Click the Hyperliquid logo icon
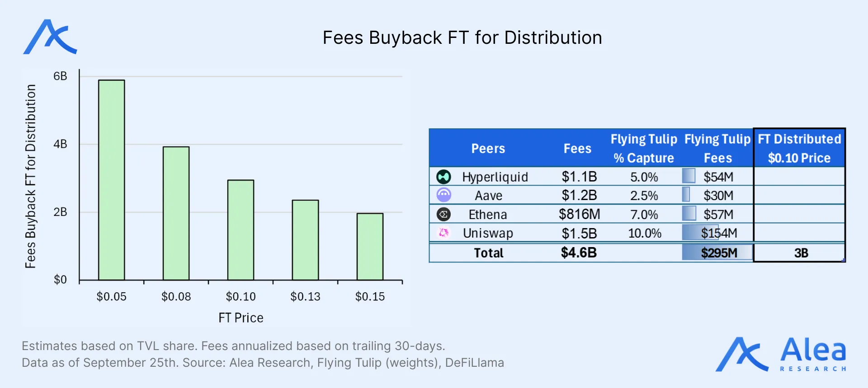The height and width of the screenshot is (388, 868). click(x=443, y=177)
